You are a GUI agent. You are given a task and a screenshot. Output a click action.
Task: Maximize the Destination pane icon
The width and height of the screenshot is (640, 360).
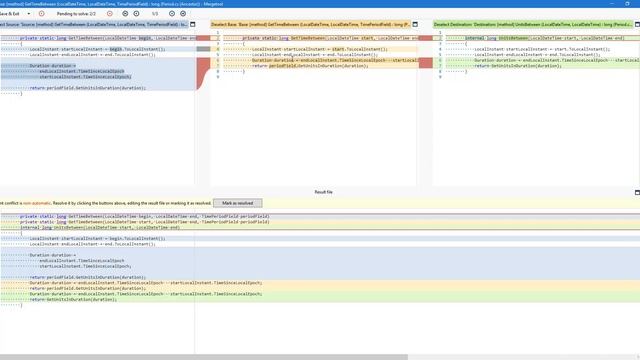pyautogui.click(x=637, y=24)
